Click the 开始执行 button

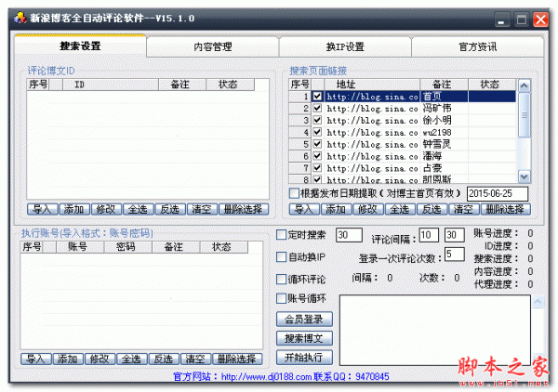[x=304, y=358]
